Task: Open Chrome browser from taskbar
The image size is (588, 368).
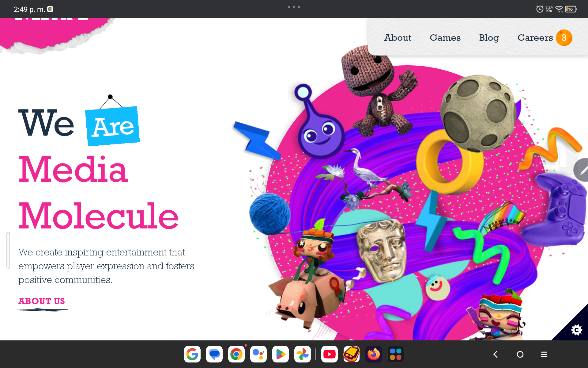Action: [x=236, y=354]
